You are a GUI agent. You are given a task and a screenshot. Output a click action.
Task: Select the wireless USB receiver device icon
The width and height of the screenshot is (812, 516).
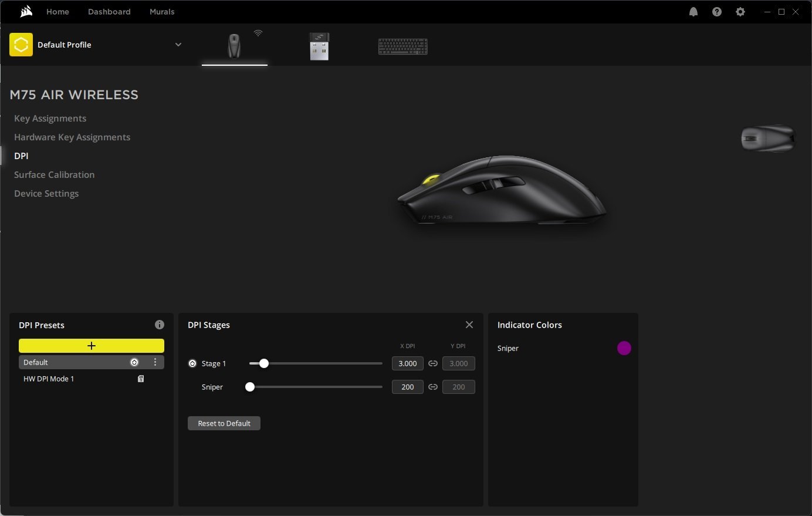tap(319, 46)
